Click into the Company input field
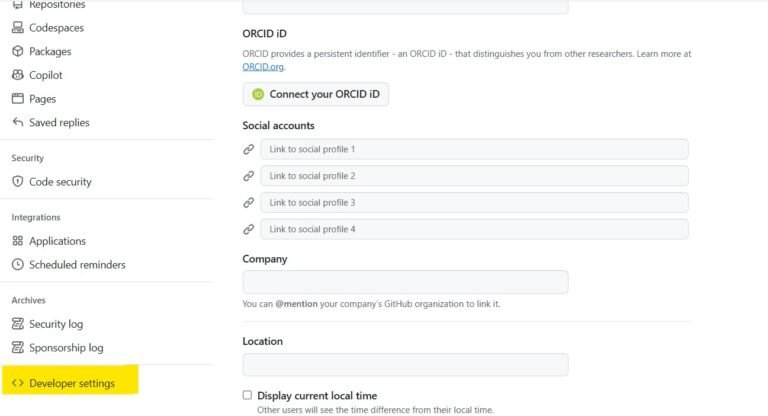The image size is (768, 416). 406,282
